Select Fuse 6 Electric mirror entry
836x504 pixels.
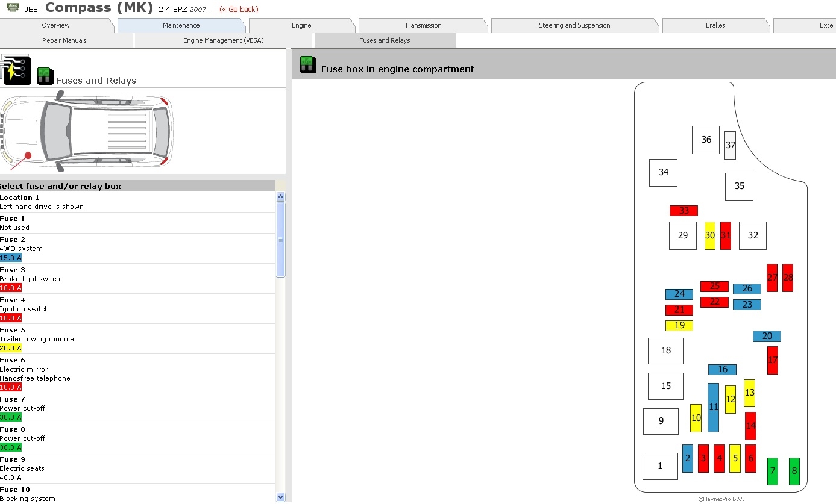[137, 373]
